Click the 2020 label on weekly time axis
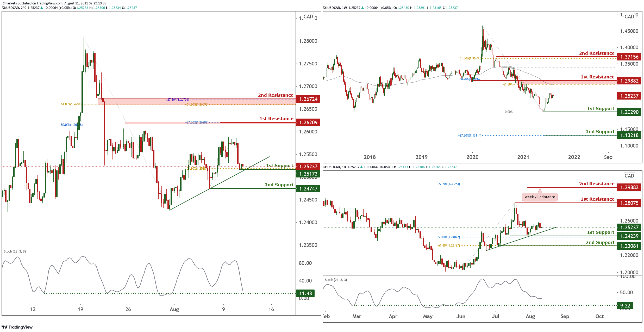 [x=472, y=157]
